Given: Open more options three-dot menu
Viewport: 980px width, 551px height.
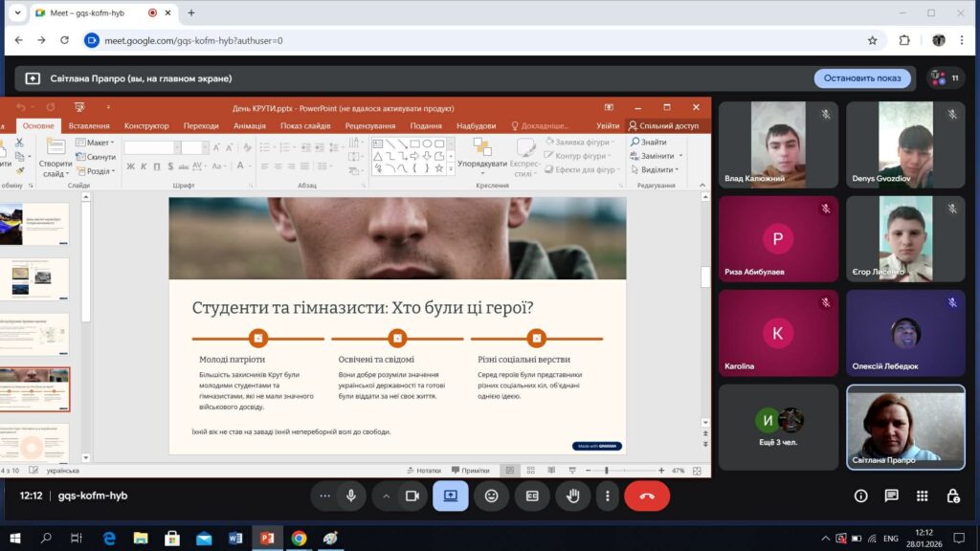Looking at the screenshot, I should pos(608,496).
